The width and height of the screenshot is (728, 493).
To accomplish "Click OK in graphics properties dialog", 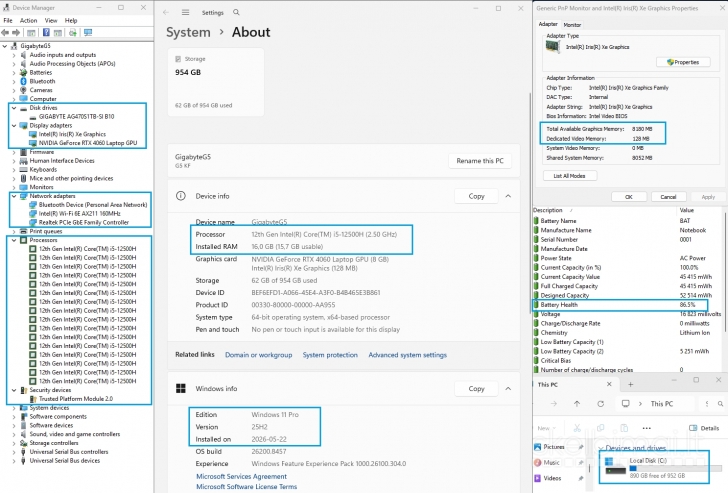I will point(629,197).
